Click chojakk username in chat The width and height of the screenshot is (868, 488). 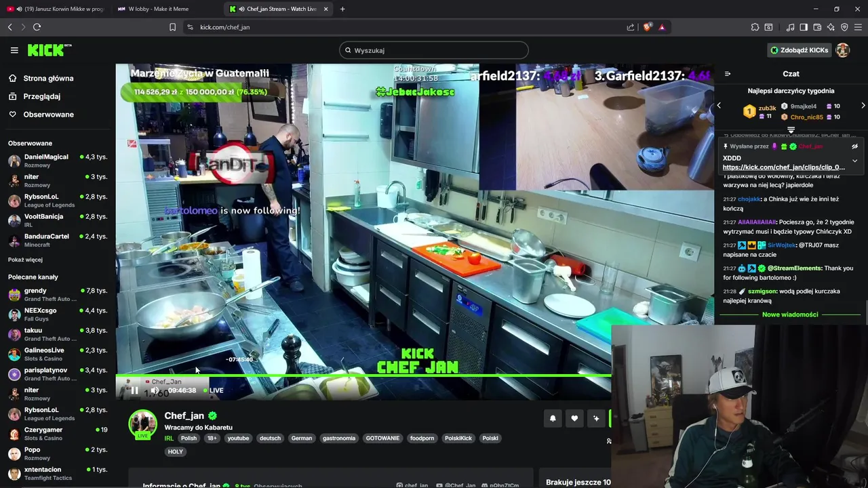(x=749, y=199)
